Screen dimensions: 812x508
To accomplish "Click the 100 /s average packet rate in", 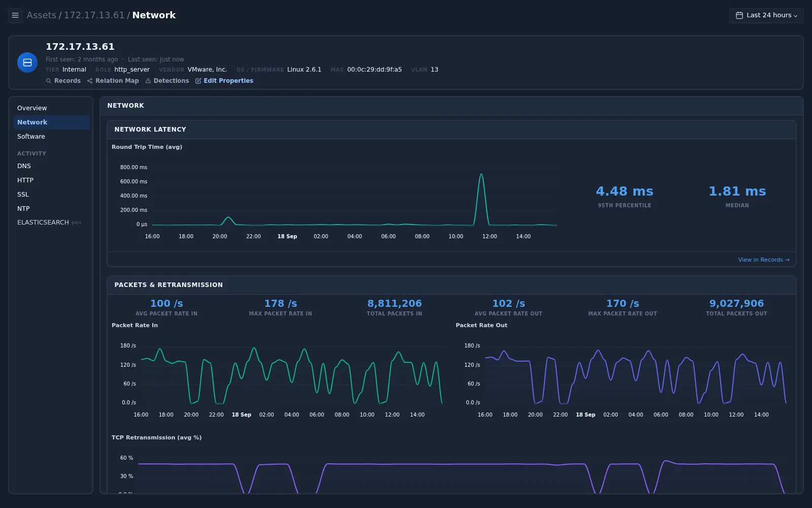I will click(166, 303).
